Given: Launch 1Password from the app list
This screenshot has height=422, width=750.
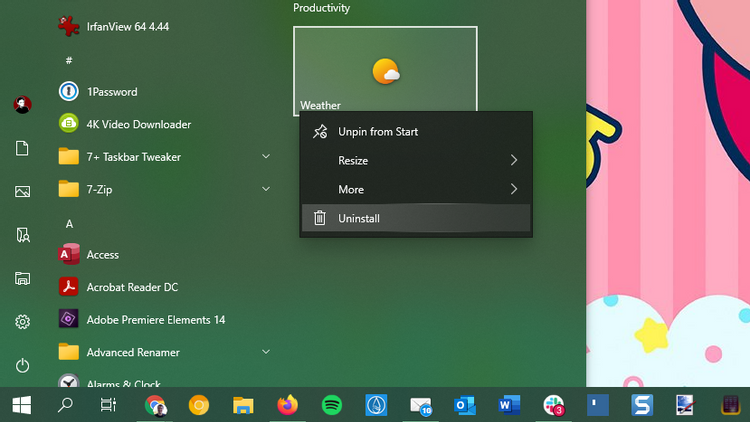Looking at the screenshot, I should [x=111, y=92].
